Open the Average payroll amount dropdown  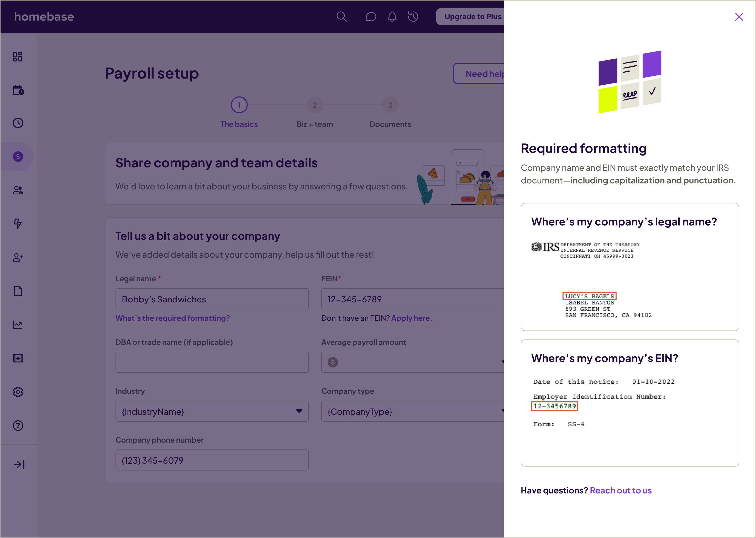pyautogui.click(x=412, y=362)
